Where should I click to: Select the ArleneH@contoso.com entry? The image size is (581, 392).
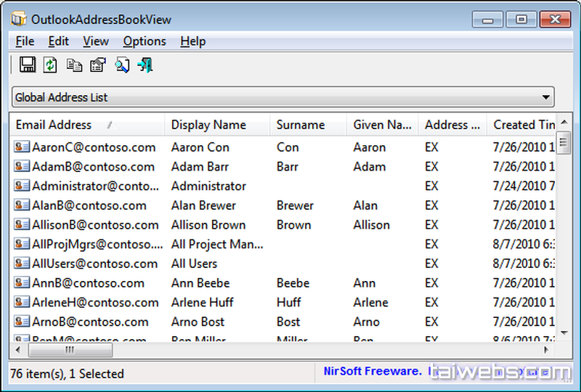95,303
